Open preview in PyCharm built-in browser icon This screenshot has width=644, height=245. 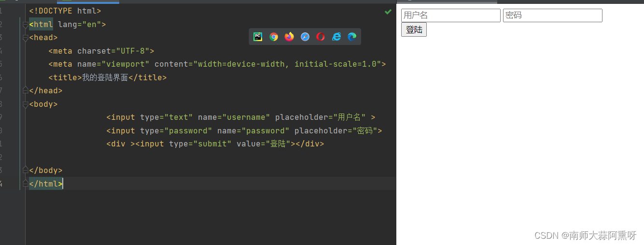point(258,37)
